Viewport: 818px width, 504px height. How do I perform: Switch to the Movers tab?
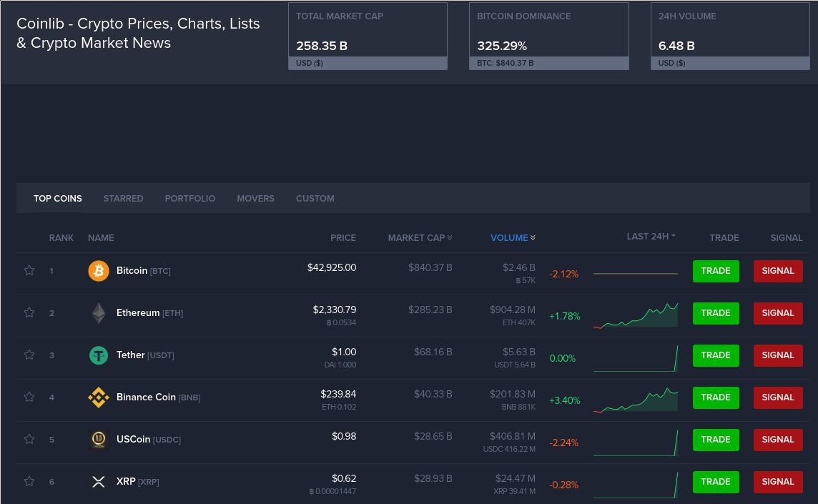pyautogui.click(x=256, y=198)
